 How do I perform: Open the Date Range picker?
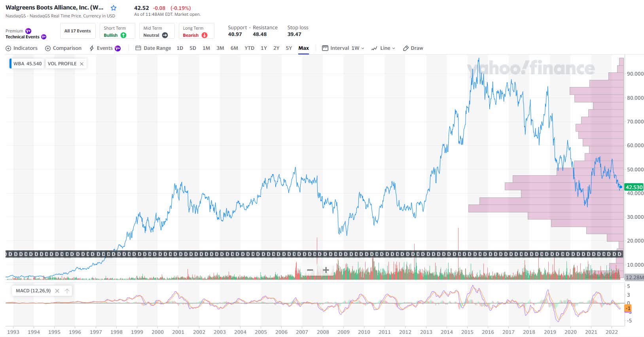(x=153, y=48)
